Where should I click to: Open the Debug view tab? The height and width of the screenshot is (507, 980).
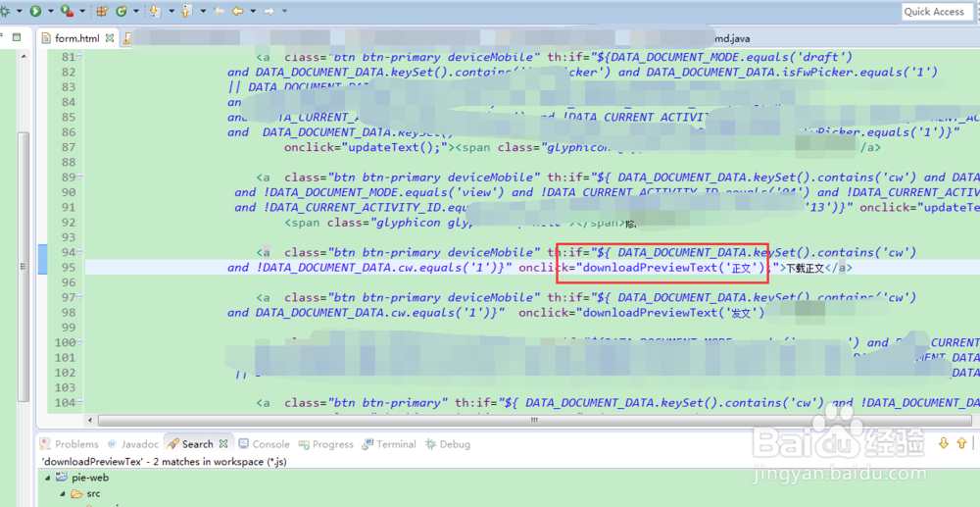point(448,444)
